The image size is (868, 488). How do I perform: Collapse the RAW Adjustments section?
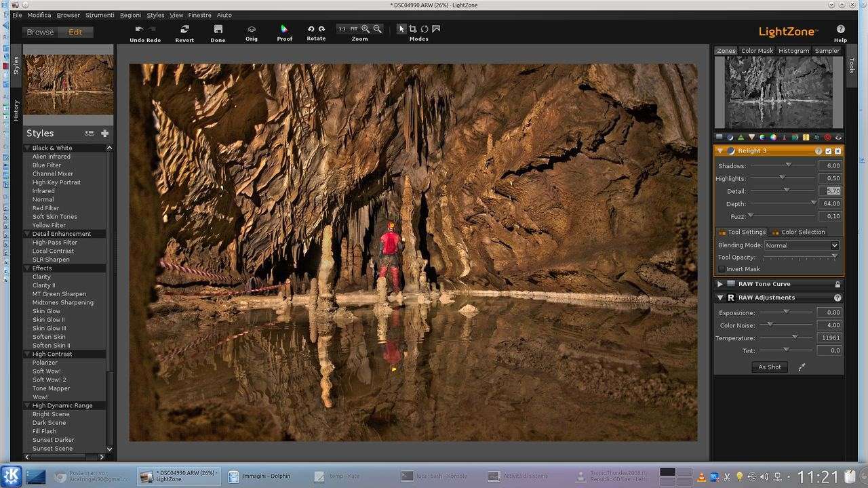(x=719, y=298)
